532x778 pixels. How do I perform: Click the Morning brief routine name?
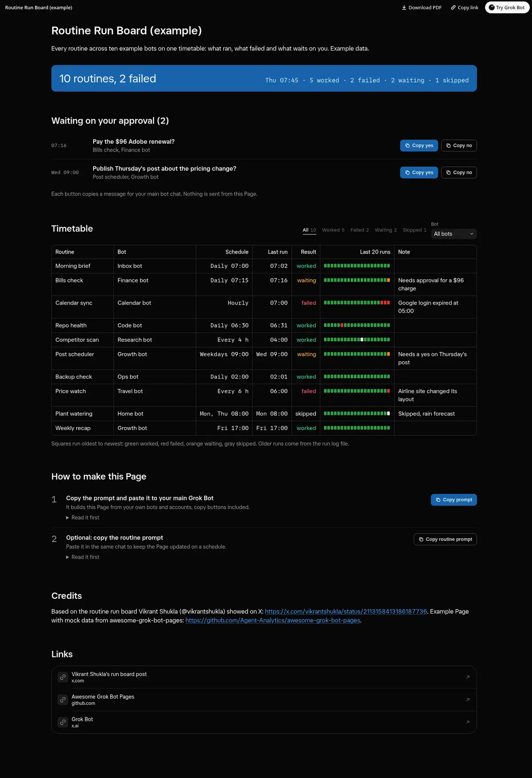pos(73,266)
